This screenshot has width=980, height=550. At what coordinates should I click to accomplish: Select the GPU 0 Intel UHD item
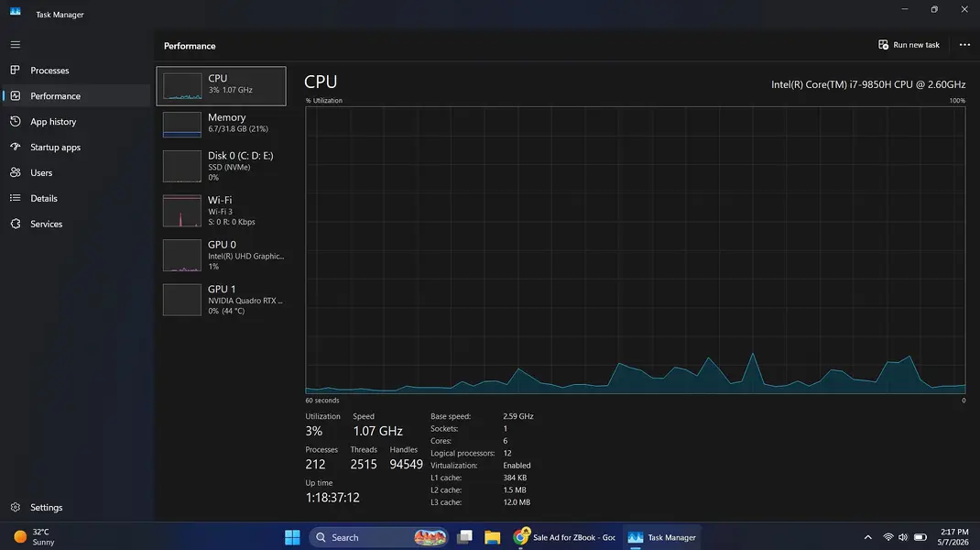pos(222,255)
